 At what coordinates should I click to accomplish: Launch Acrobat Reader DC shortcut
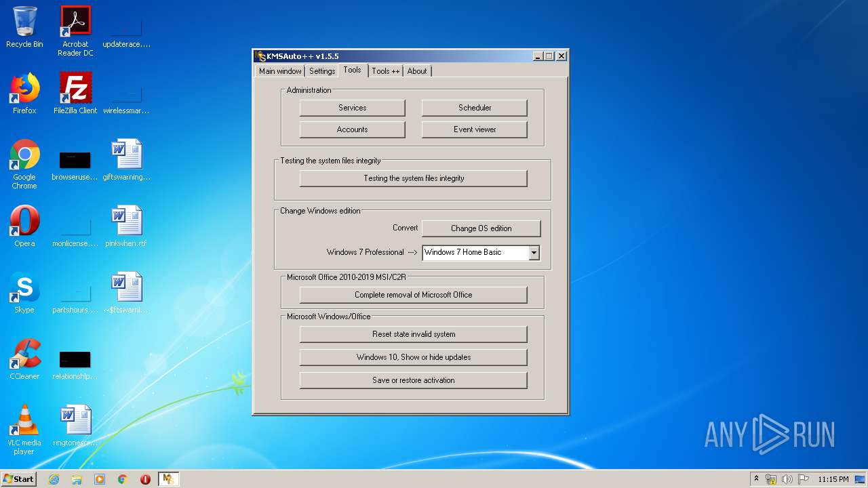(75, 31)
